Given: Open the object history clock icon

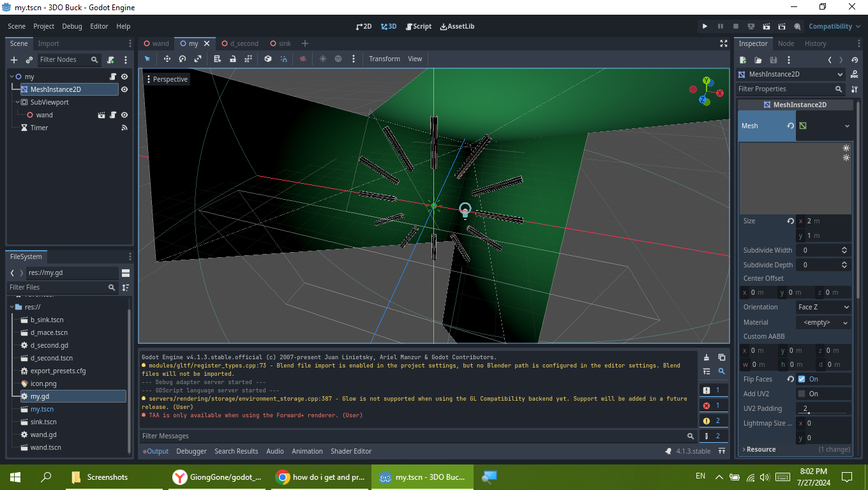Looking at the screenshot, I should click(855, 60).
